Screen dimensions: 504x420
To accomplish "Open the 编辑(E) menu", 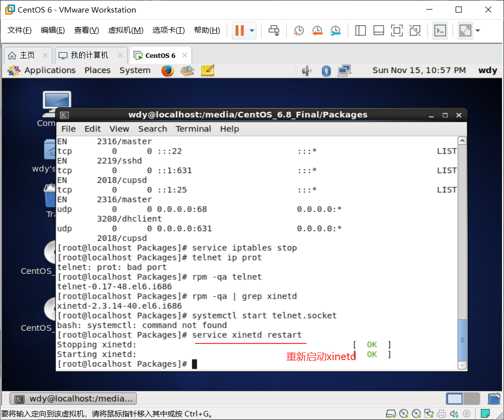I will (53, 30).
